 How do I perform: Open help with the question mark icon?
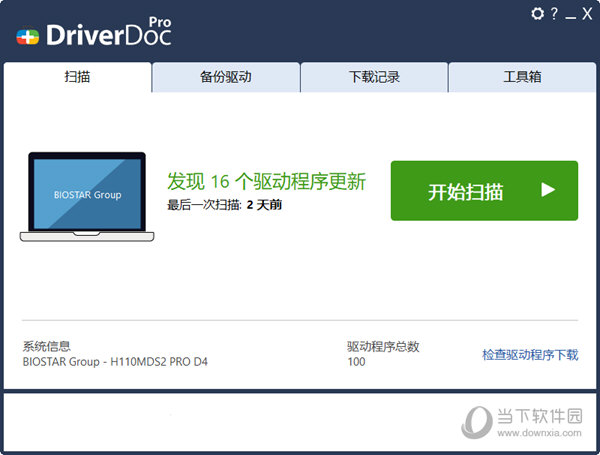[x=554, y=14]
